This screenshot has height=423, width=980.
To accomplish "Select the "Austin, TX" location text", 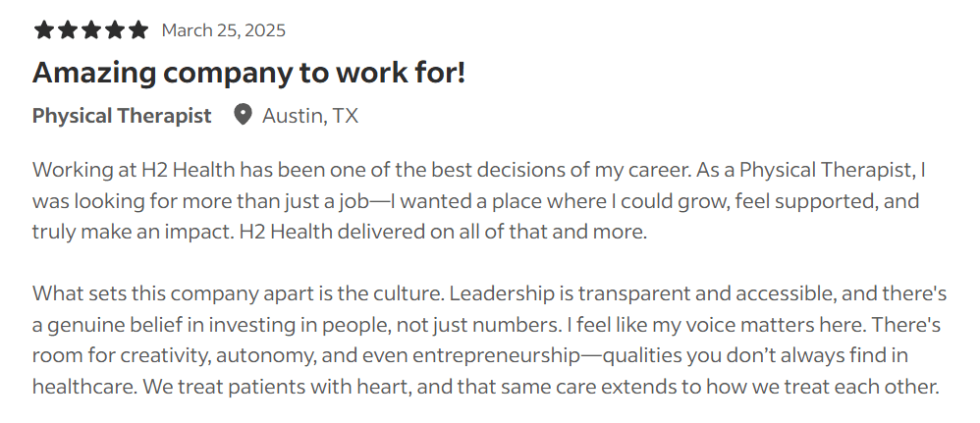I will [310, 116].
